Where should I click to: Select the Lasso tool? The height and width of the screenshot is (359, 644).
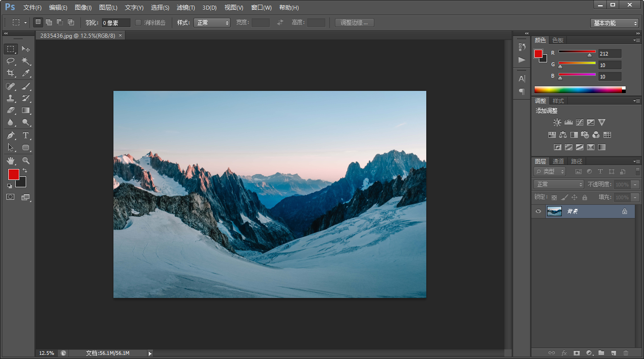tap(11, 61)
